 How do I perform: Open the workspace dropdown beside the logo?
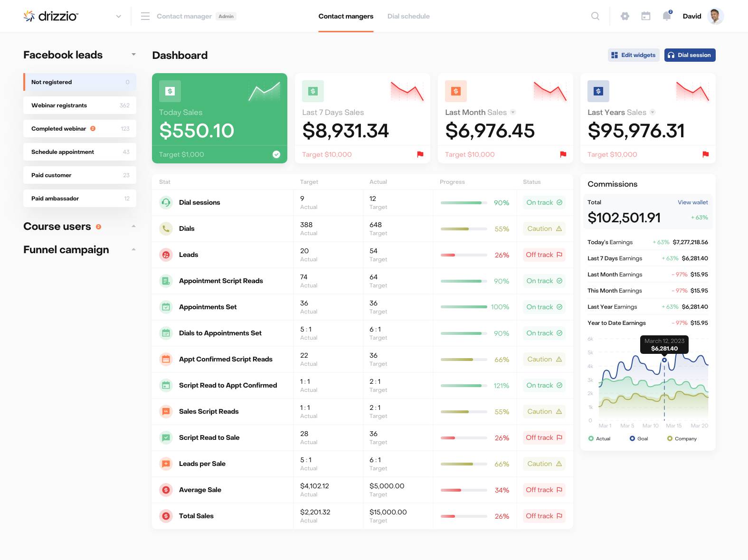click(x=118, y=16)
